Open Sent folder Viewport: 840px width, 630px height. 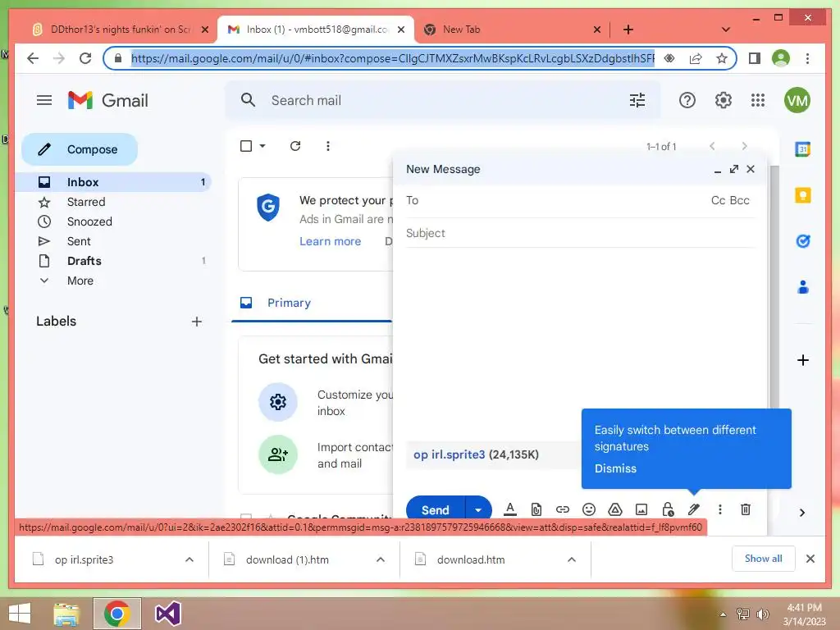113,241
